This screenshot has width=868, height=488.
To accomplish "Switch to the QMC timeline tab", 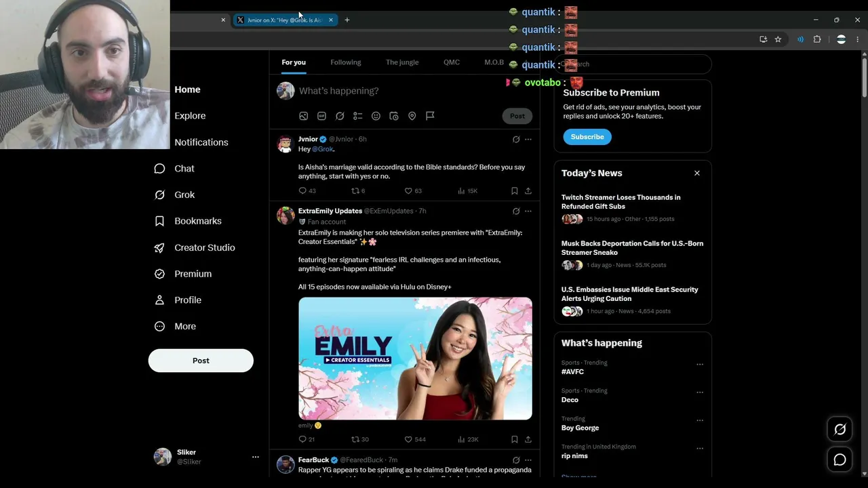I will (452, 62).
